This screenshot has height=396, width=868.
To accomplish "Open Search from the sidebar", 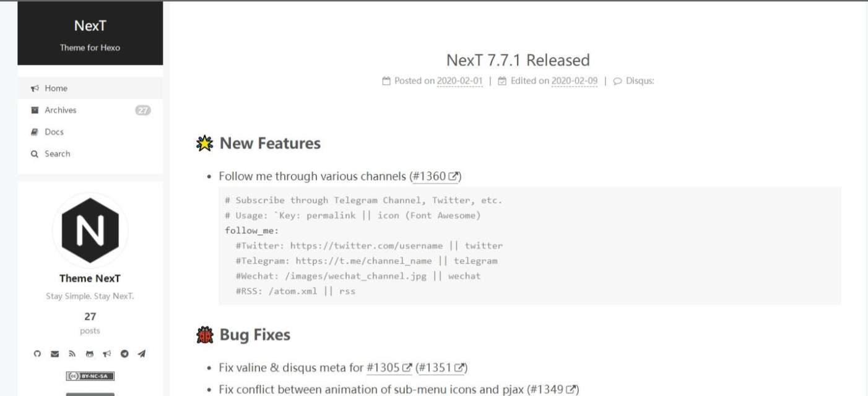I will pos(57,153).
